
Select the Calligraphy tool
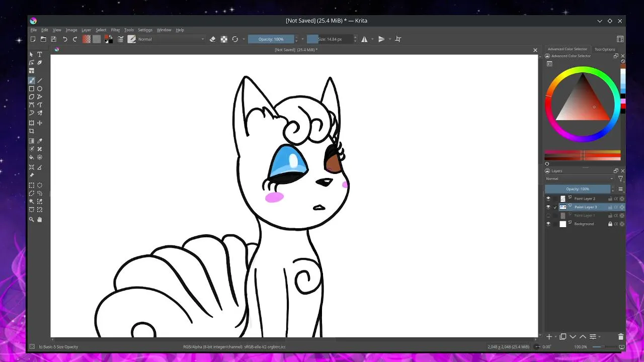coord(40,62)
